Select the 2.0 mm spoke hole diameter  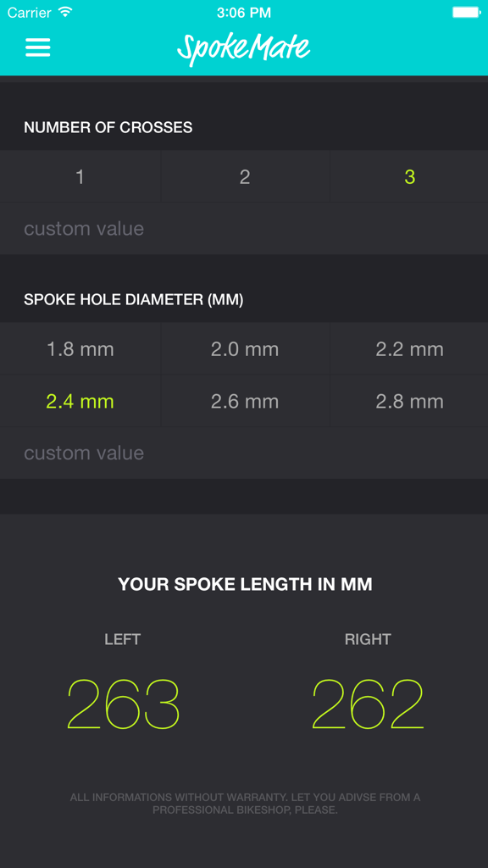[x=244, y=348]
